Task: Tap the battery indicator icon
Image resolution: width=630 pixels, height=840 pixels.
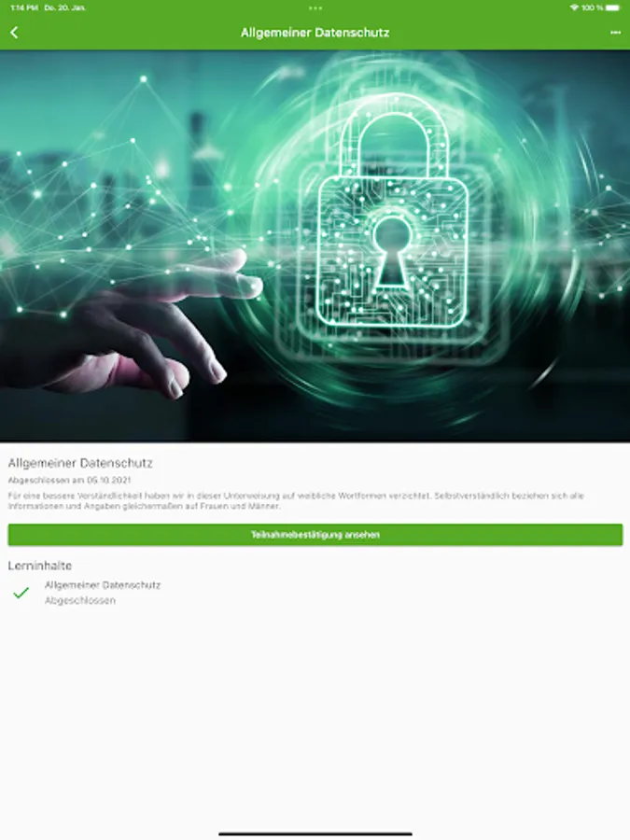Action: pyautogui.click(x=613, y=7)
